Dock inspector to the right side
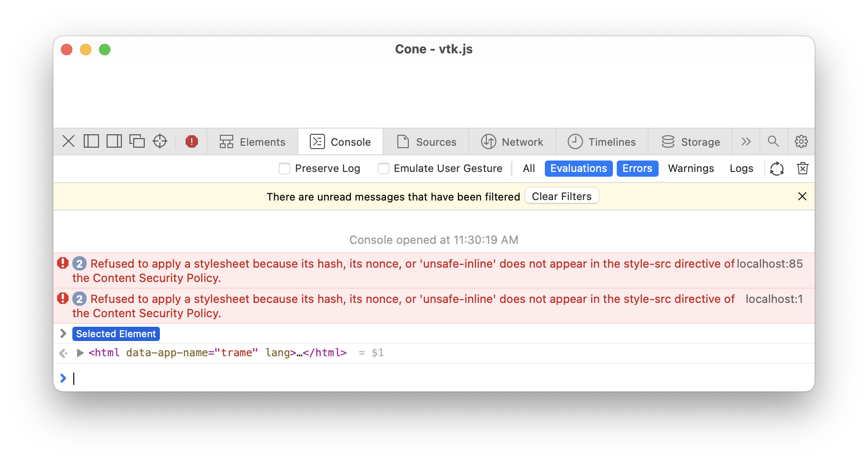This screenshot has width=868, height=462. click(114, 141)
